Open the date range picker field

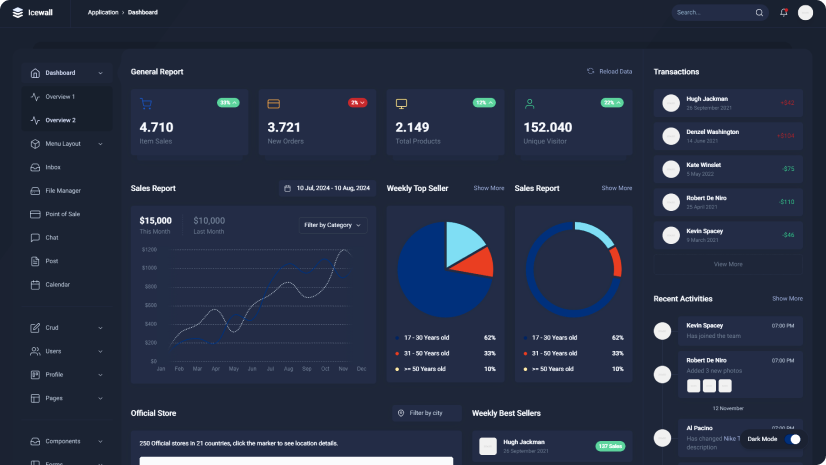327,188
